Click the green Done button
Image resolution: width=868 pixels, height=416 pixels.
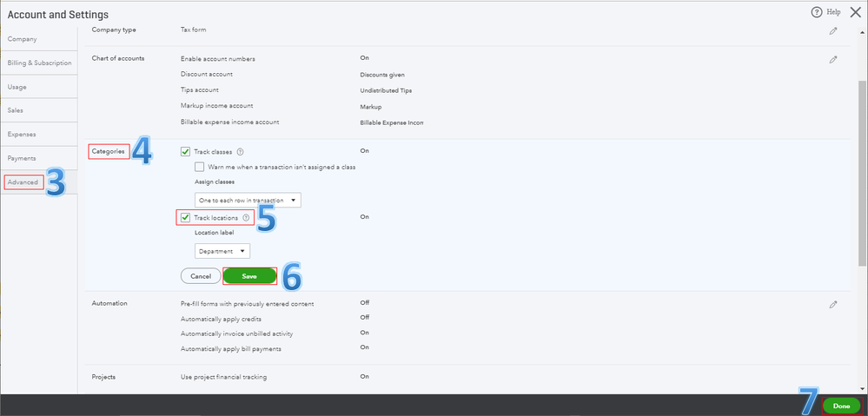coord(841,406)
